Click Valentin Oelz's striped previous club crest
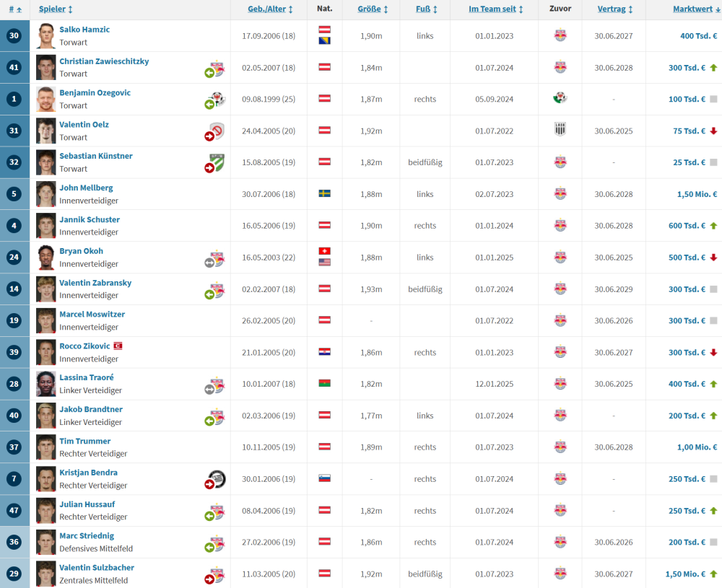The image size is (722, 588). click(560, 131)
